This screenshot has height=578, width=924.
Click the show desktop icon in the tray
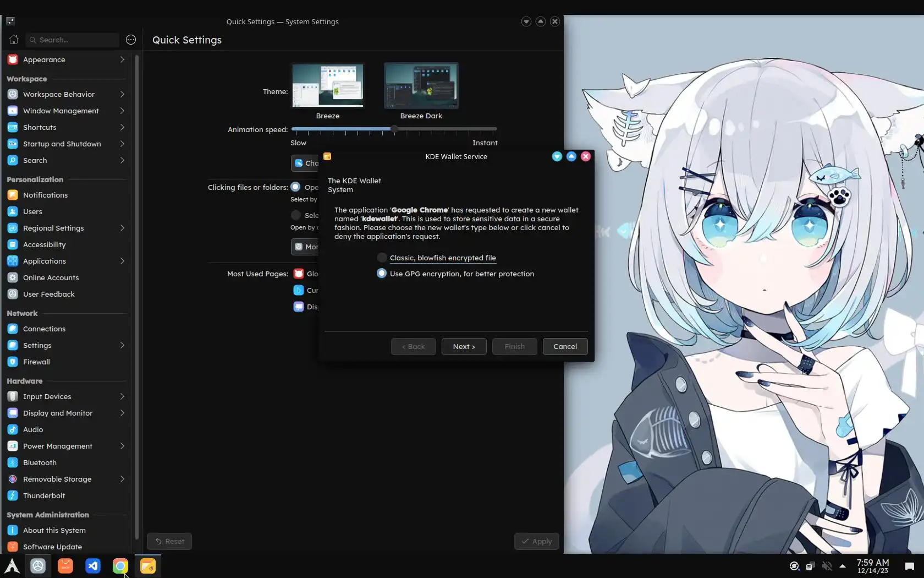tap(910, 566)
